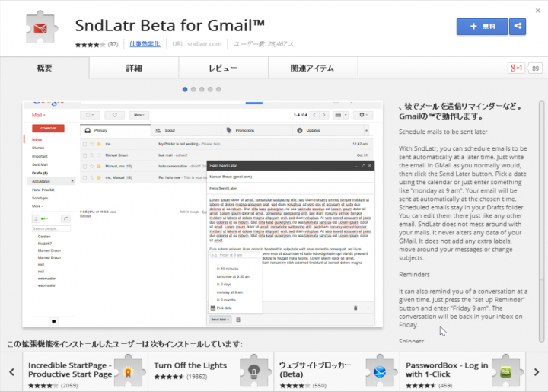The width and height of the screenshot is (548, 392).
Task: Click the Search people field in preview
Action: 51,228
